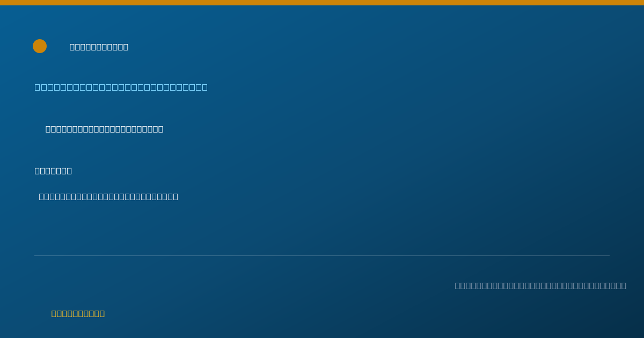Click the dark blue bottom-right corner area
The height and width of the screenshot is (338, 644).
[617, 322]
